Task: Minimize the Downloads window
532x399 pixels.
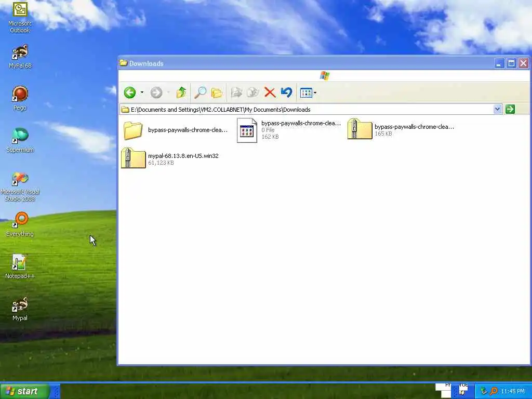Action: click(x=499, y=63)
